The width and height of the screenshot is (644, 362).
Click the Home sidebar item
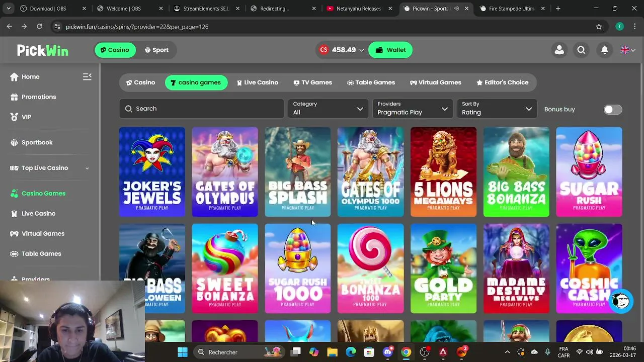point(25,77)
